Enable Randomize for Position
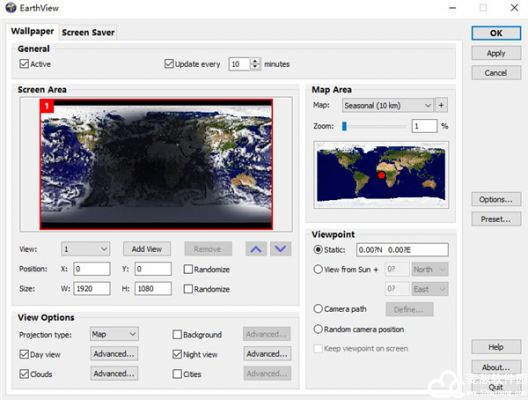The width and height of the screenshot is (528, 400). 188,269
